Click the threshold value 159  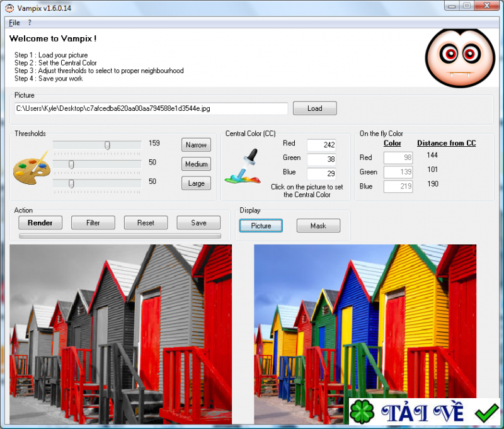pyautogui.click(x=154, y=143)
